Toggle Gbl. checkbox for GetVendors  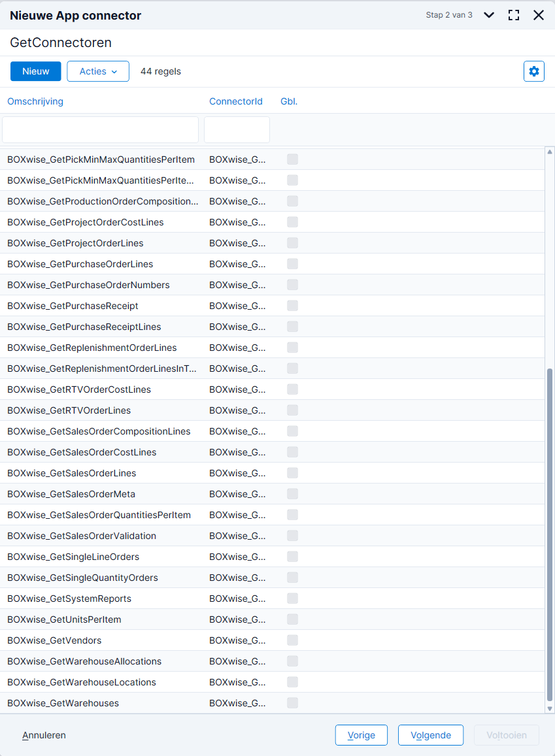[x=292, y=640]
